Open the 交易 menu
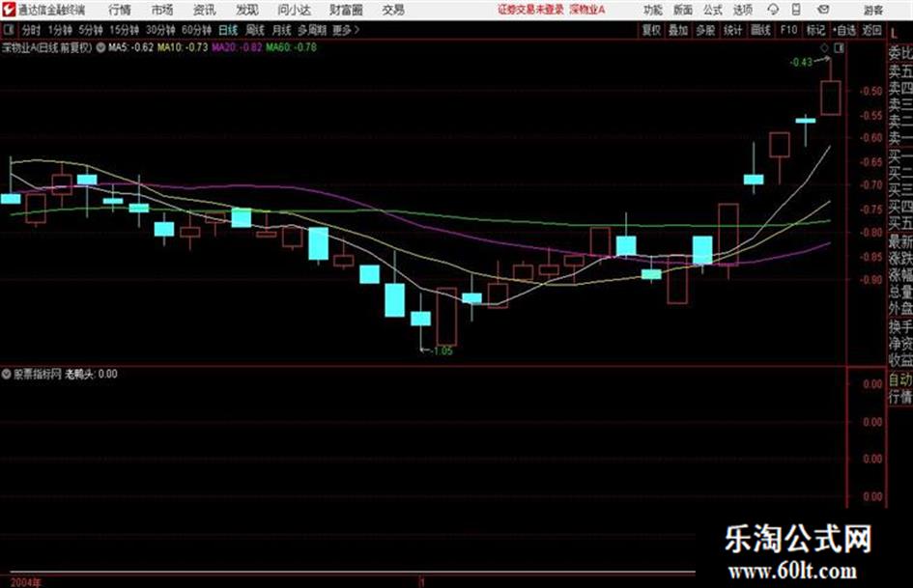 click(393, 10)
